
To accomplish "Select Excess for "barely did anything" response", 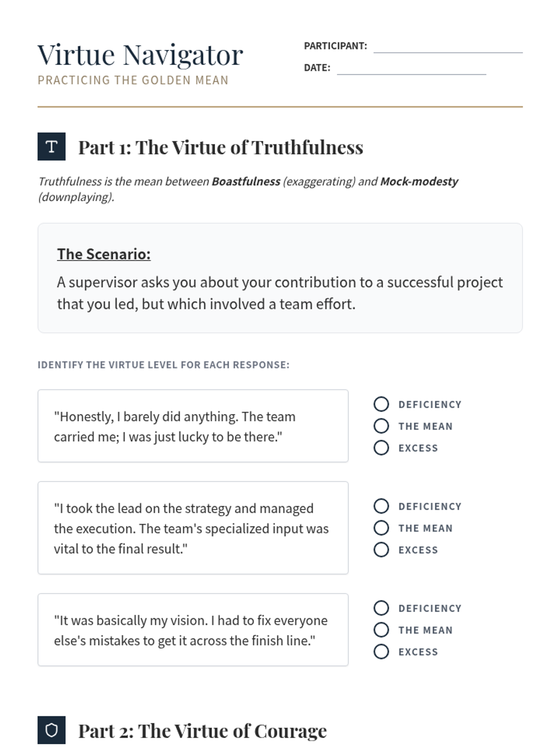I will pos(381,448).
